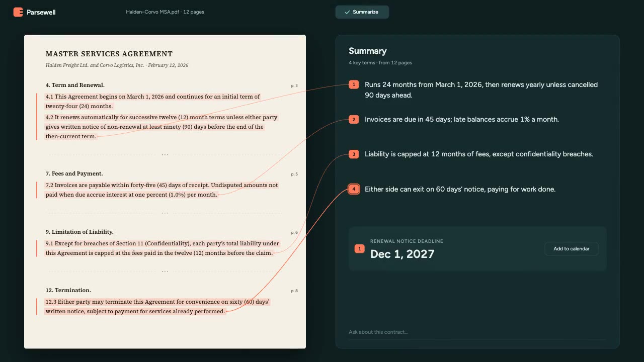Select summary badge number 1
The height and width of the screenshot is (362, 644).
point(354,84)
